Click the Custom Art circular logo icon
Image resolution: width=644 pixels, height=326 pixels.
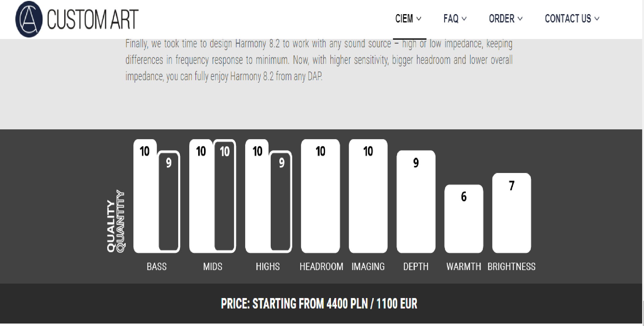(x=29, y=19)
